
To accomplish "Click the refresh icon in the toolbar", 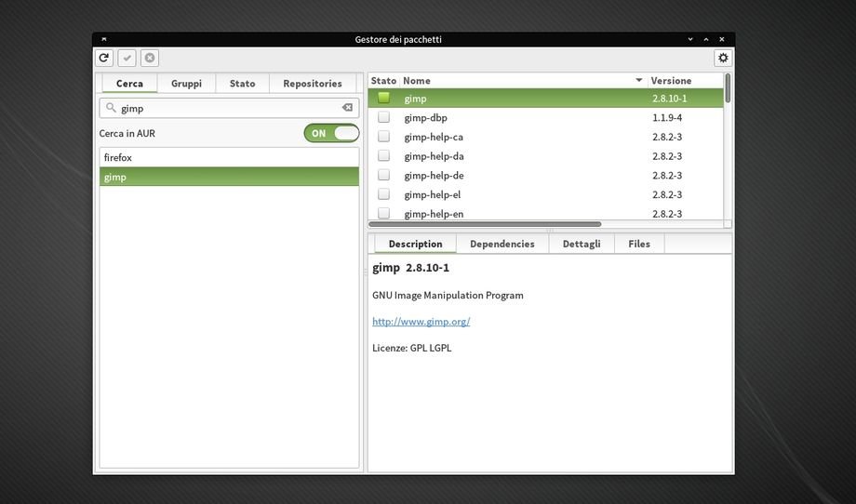I will (x=104, y=58).
